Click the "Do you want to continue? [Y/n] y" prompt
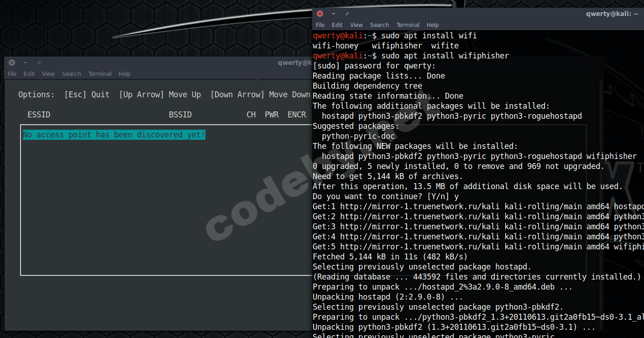644x338 pixels. (386, 196)
